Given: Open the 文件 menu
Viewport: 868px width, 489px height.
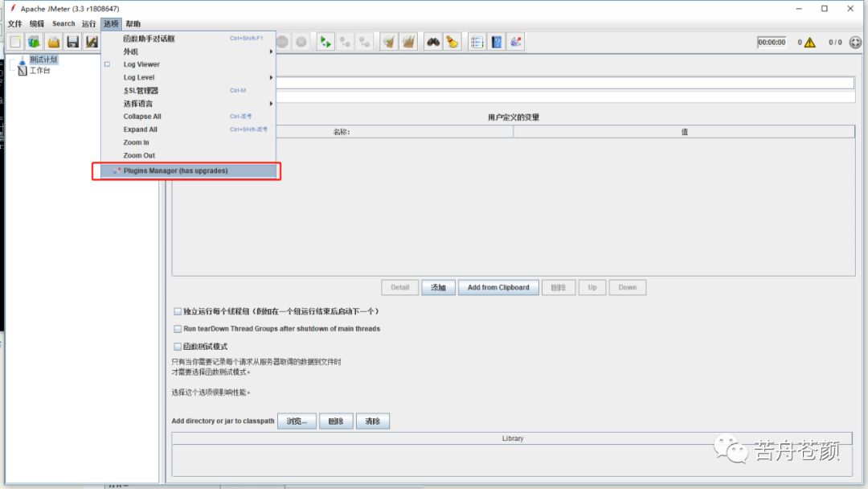Looking at the screenshot, I should click(x=15, y=24).
